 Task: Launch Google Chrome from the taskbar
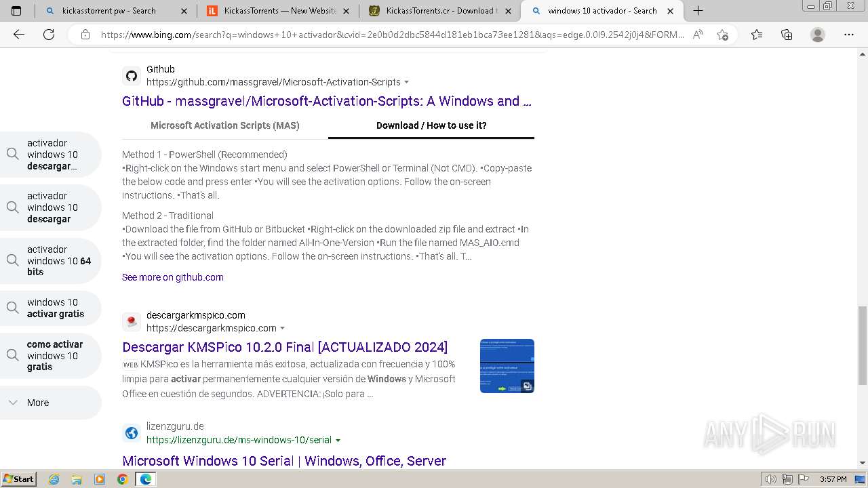pyautogui.click(x=122, y=479)
